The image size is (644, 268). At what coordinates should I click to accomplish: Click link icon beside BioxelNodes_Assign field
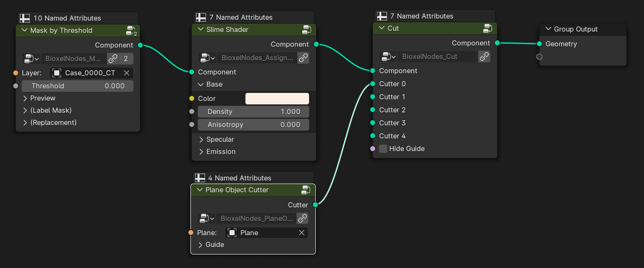click(303, 58)
